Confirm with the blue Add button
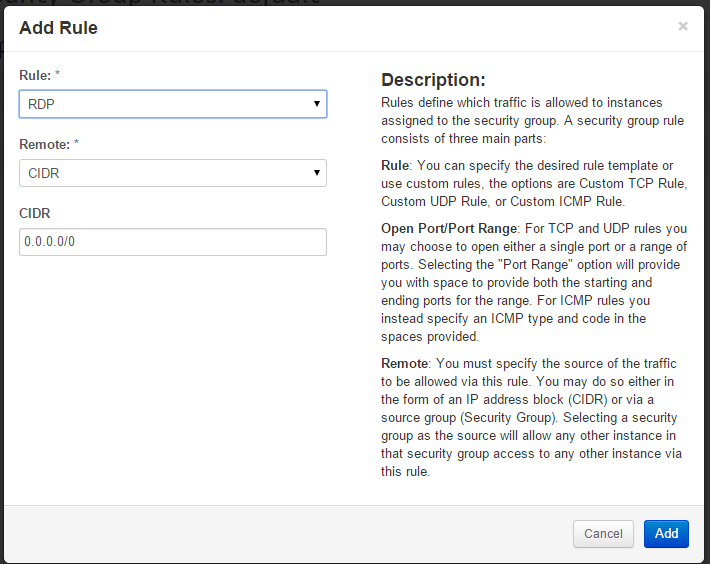This screenshot has height=564, width=713. (x=666, y=534)
